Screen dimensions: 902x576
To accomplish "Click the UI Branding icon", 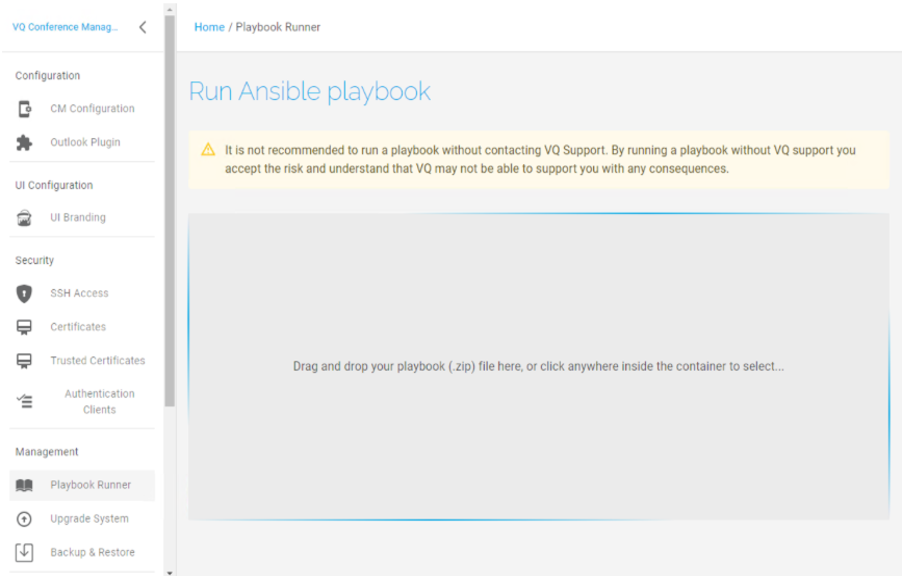I will pos(24,218).
